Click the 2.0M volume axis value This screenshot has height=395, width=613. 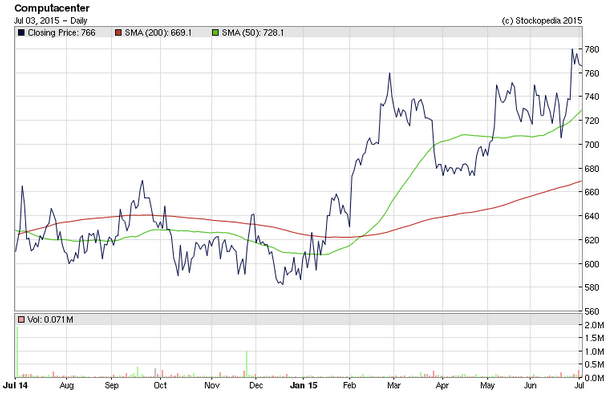595,325
